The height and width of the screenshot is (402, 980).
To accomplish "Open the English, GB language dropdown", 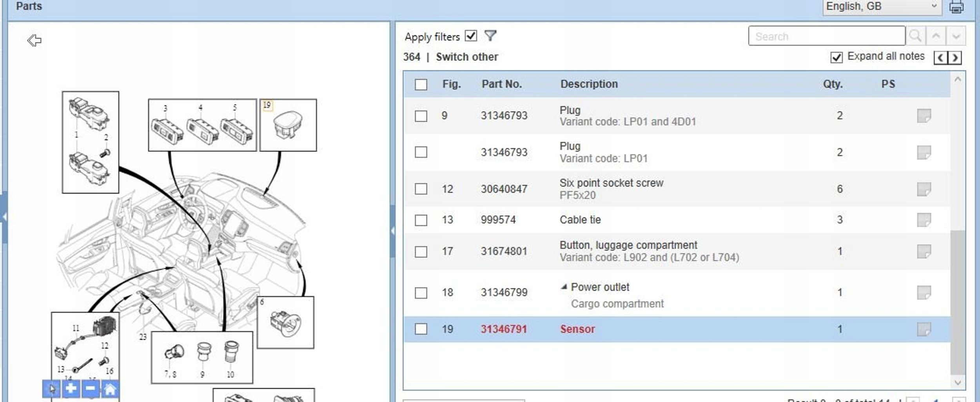I will coord(882,7).
